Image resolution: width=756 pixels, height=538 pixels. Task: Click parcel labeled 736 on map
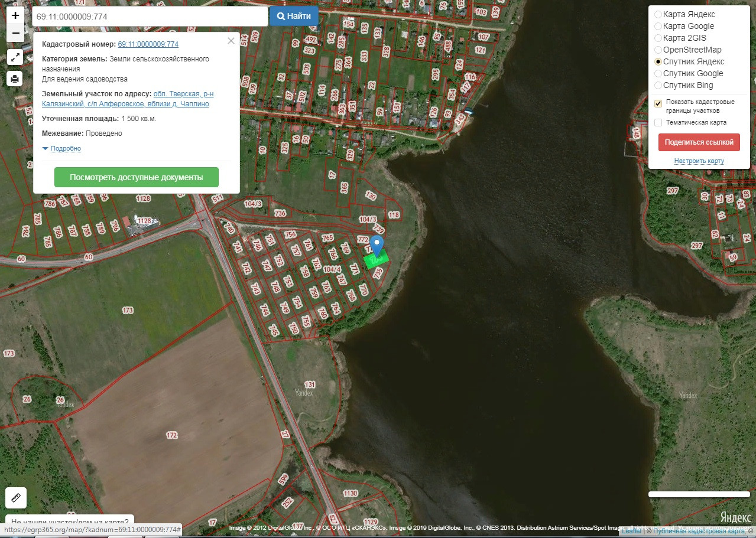point(280,213)
